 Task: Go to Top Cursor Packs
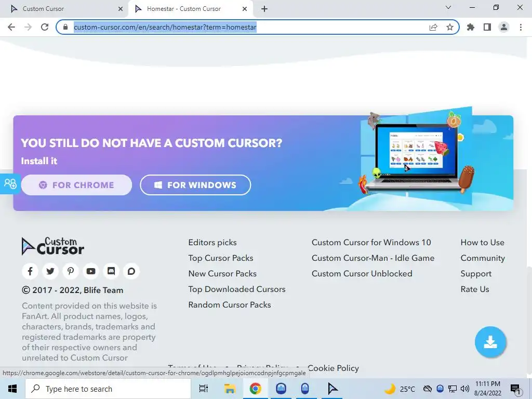(x=220, y=258)
